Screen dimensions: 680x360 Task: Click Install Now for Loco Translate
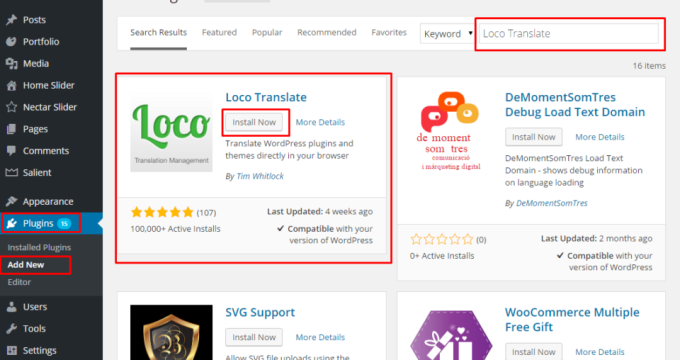pyautogui.click(x=254, y=122)
